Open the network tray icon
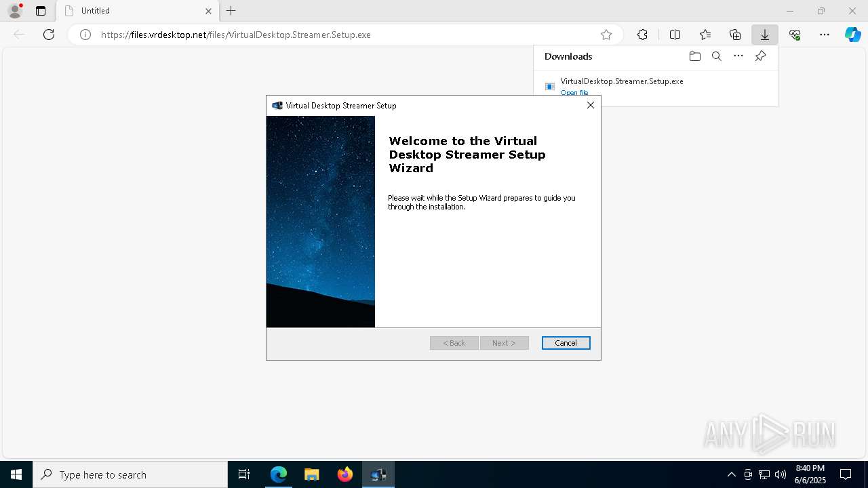 tap(764, 474)
